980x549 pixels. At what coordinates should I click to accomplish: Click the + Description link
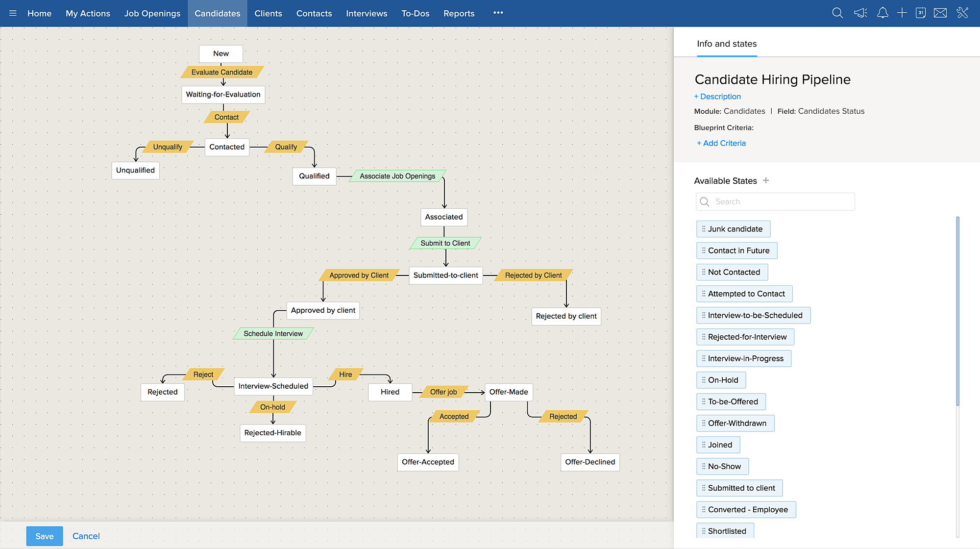point(717,97)
